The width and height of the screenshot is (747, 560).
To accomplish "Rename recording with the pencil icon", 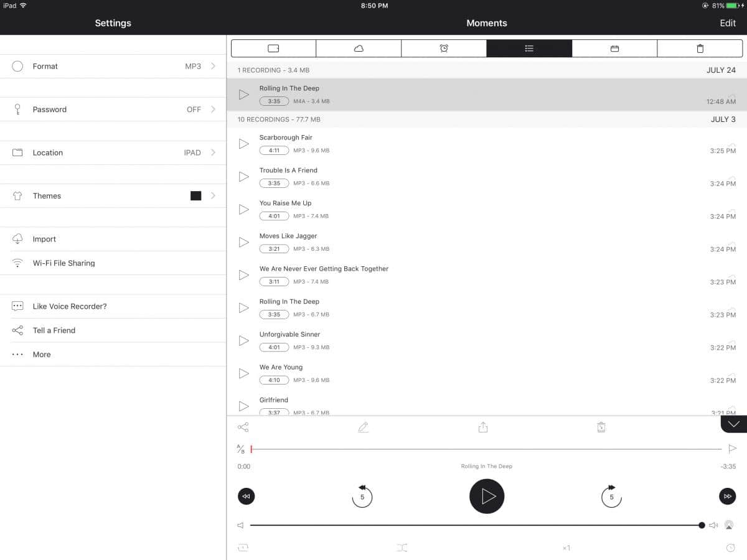I will pyautogui.click(x=364, y=427).
